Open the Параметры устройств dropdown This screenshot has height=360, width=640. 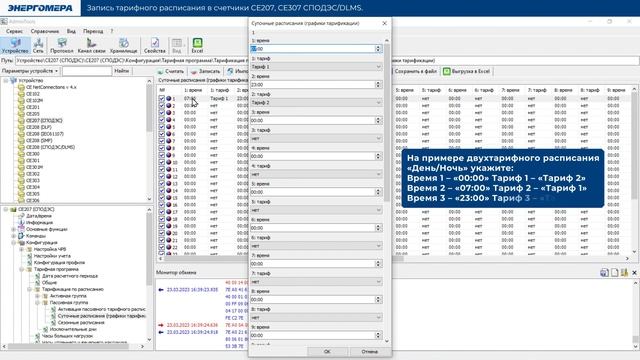pos(31,71)
